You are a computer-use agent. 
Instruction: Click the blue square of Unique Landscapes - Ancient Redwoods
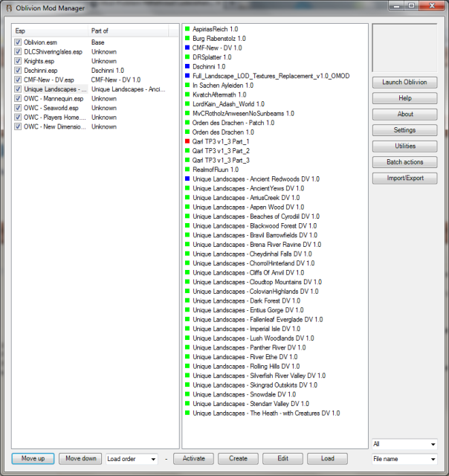point(187,178)
